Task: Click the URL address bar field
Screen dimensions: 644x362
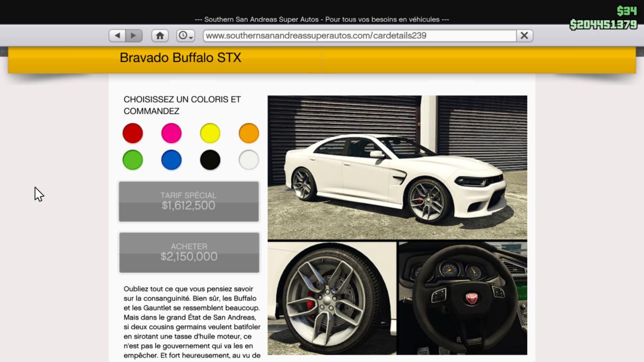Action: (359, 36)
